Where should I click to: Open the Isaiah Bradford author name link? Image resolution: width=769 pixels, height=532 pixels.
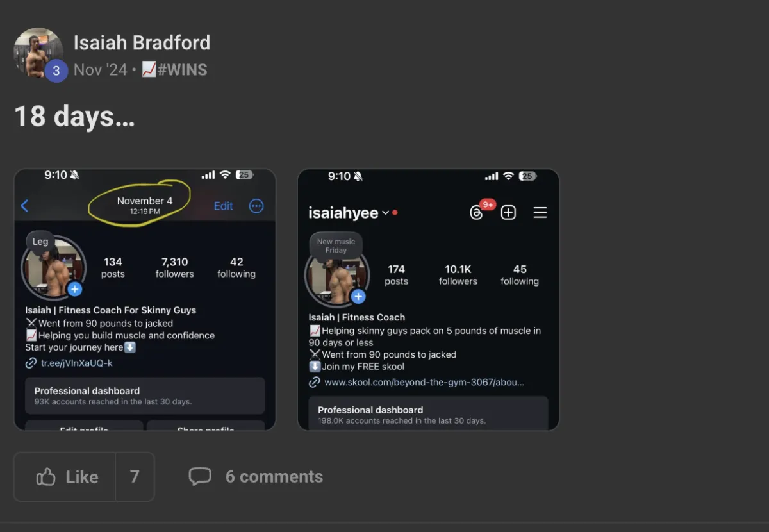tap(142, 43)
